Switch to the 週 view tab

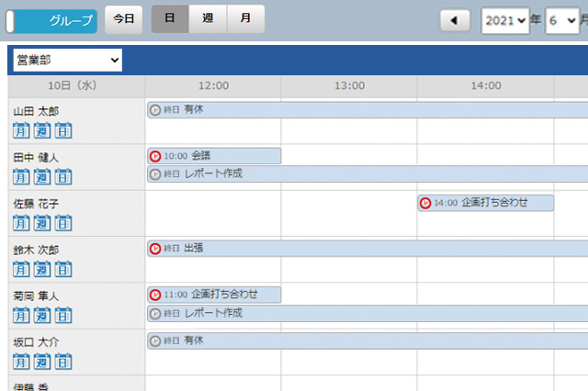click(208, 19)
